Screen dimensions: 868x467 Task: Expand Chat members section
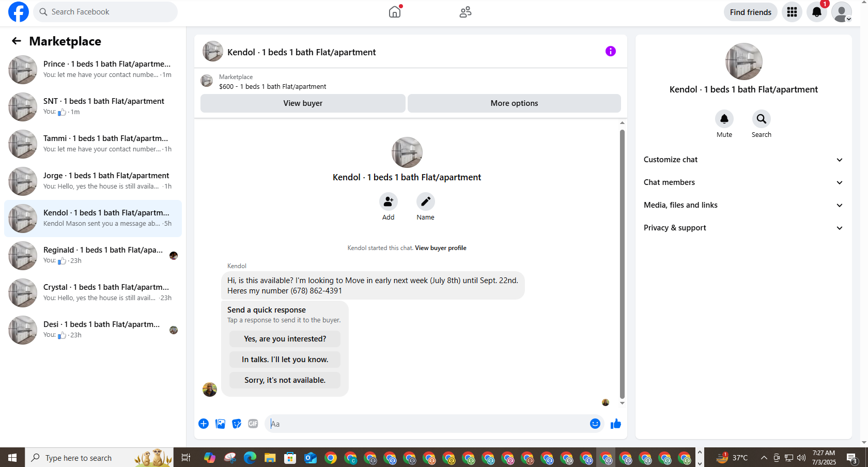click(x=743, y=182)
